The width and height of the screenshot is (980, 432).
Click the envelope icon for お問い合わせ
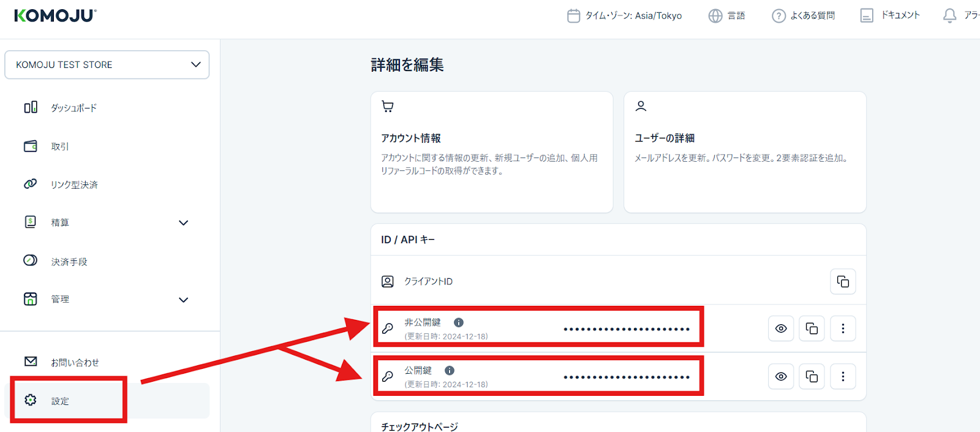click(x=31, y=362)
